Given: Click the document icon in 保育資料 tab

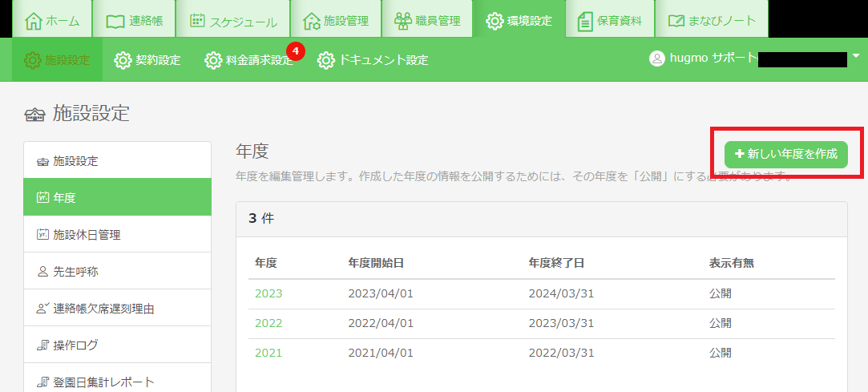Looking at the screenshot, I should (x=584, y=21).
